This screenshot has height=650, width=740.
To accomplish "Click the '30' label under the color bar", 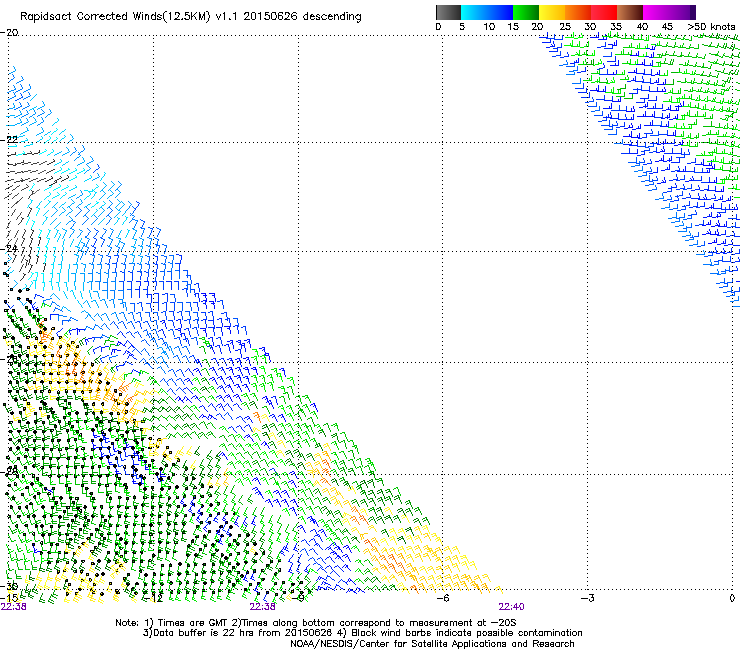I will tap(590, 27).
